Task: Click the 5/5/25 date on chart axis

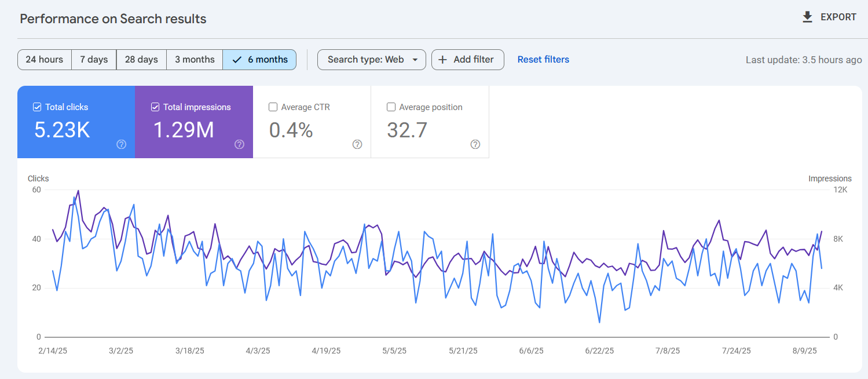Action: 394,351
